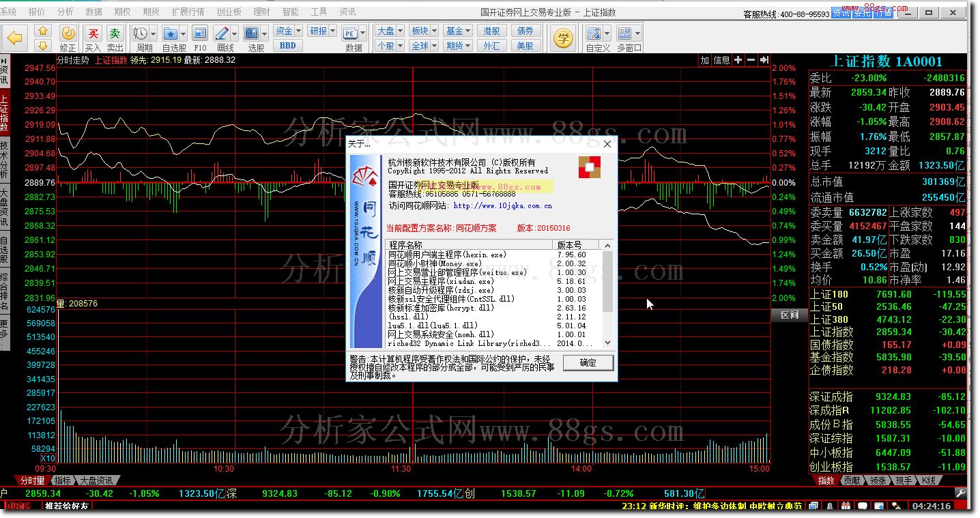Viewport: 980px width, 518px height.
Task: Click the 港股 toolbar button
Action: (x=491, y=31)
